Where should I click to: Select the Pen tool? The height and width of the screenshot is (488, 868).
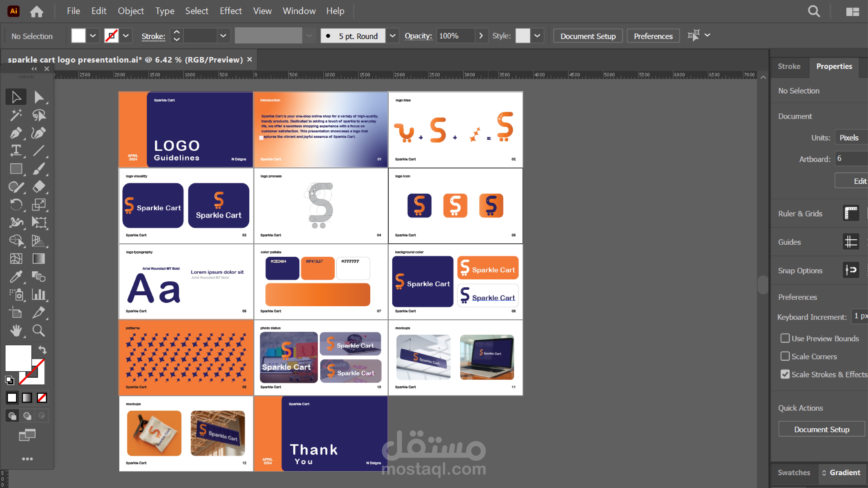tap(16, 133)
